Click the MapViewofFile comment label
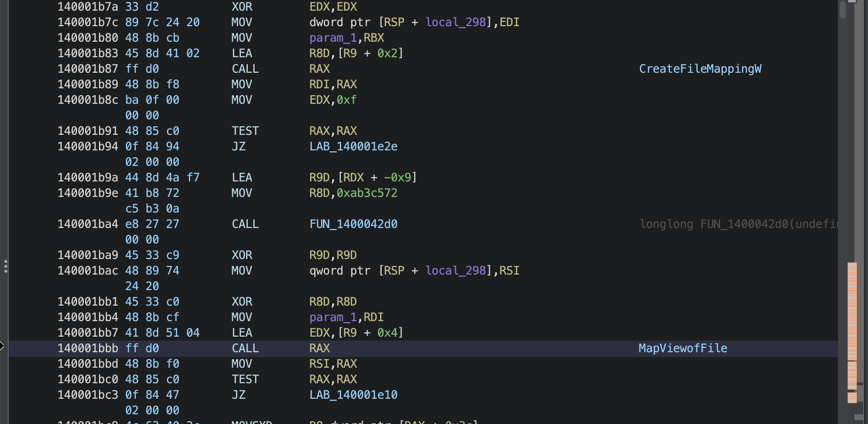The width and height of the screenshot is (868, 424). point(683,348)
